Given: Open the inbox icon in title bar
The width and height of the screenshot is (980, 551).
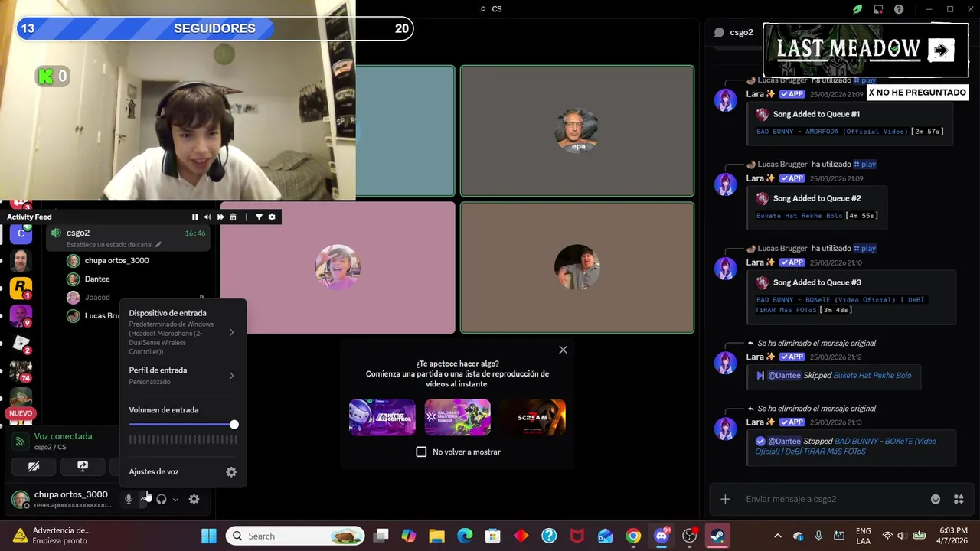Looking at the screenshot, I should [x=878, y=9].
